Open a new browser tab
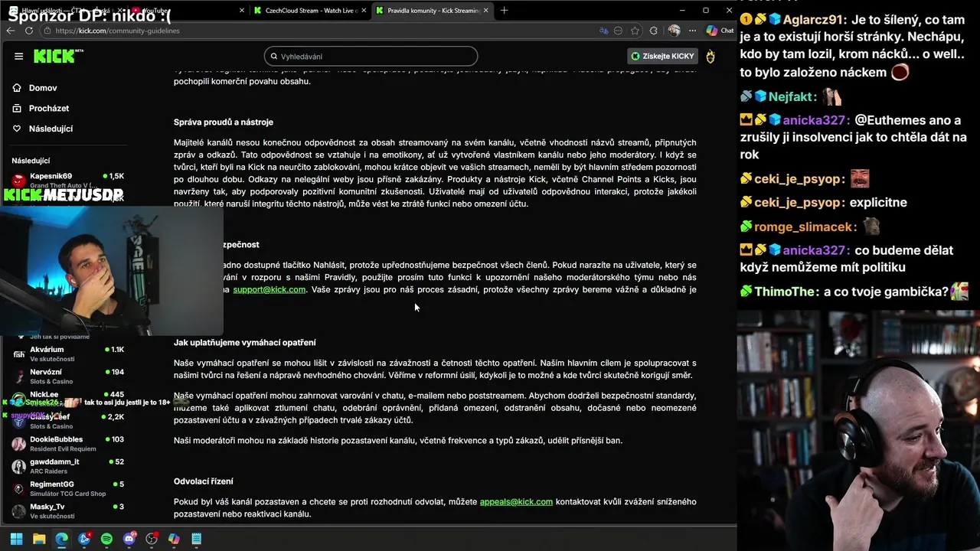The width and height of the screenshot is (980, 551). (504, 11)
